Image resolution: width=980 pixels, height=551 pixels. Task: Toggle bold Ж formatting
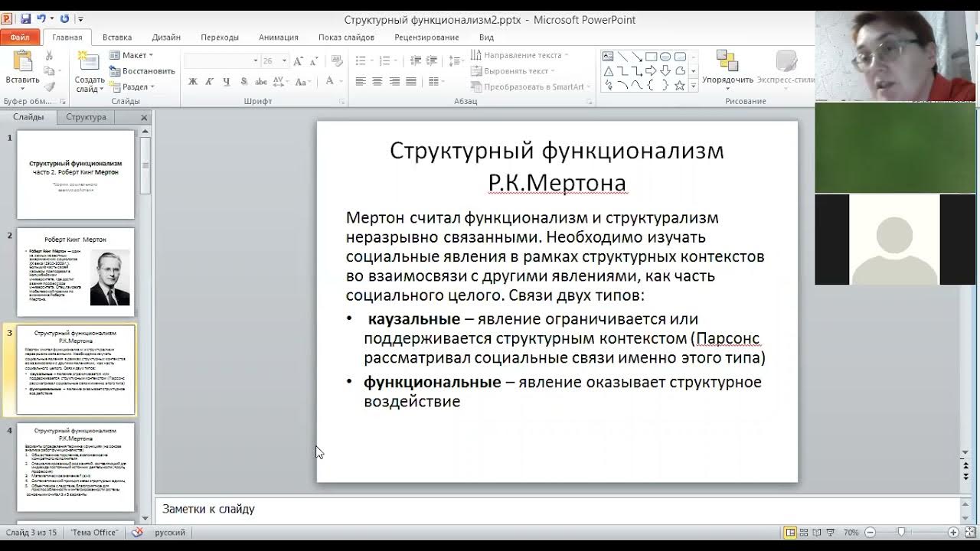[x=193, y=81]
